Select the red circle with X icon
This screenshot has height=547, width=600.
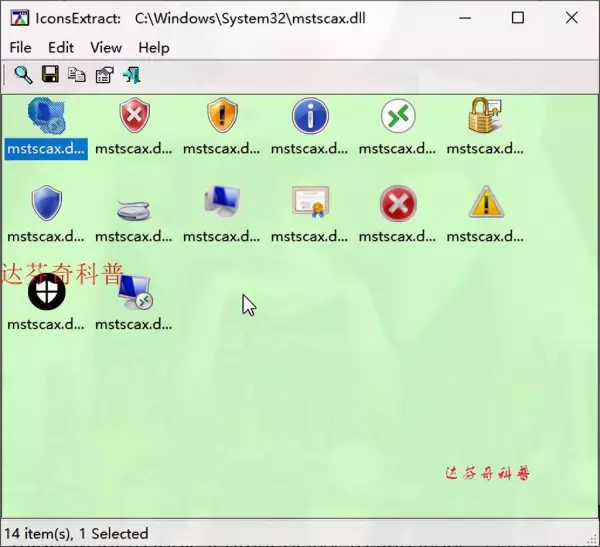(398, 203)
